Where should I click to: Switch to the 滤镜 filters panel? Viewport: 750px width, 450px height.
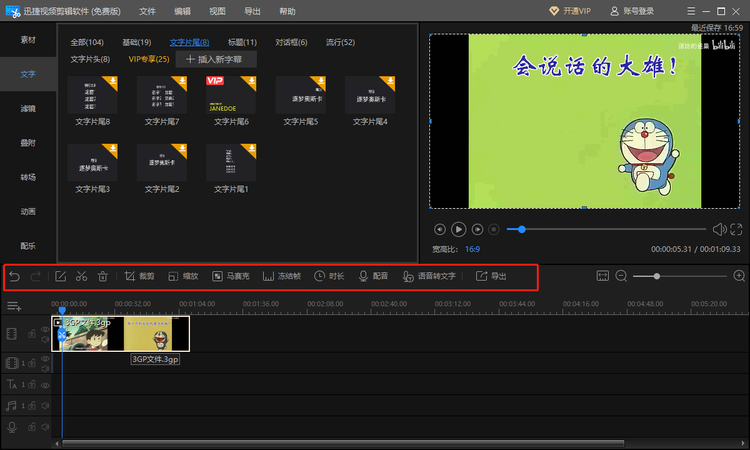click(28, 109)
